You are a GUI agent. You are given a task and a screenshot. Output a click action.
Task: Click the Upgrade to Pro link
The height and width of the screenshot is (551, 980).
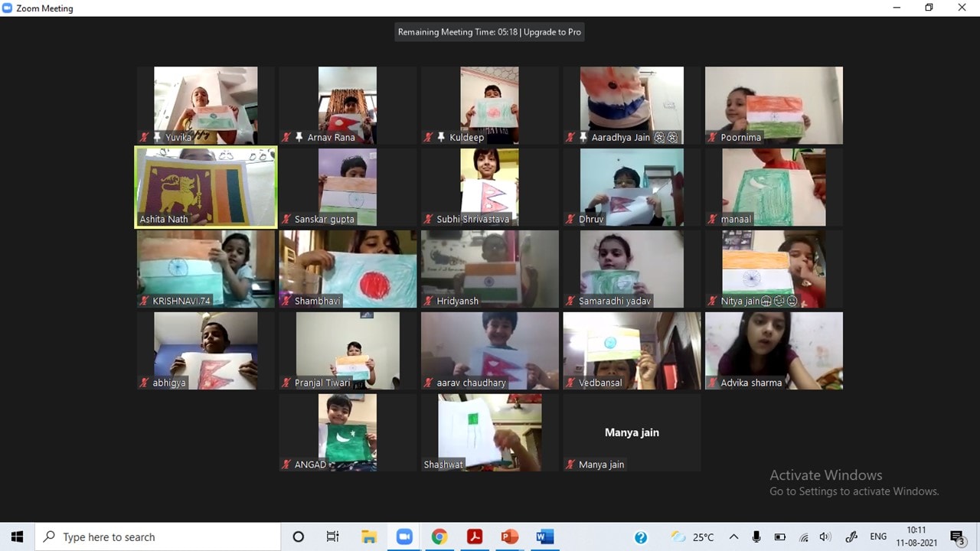[553, 32]
